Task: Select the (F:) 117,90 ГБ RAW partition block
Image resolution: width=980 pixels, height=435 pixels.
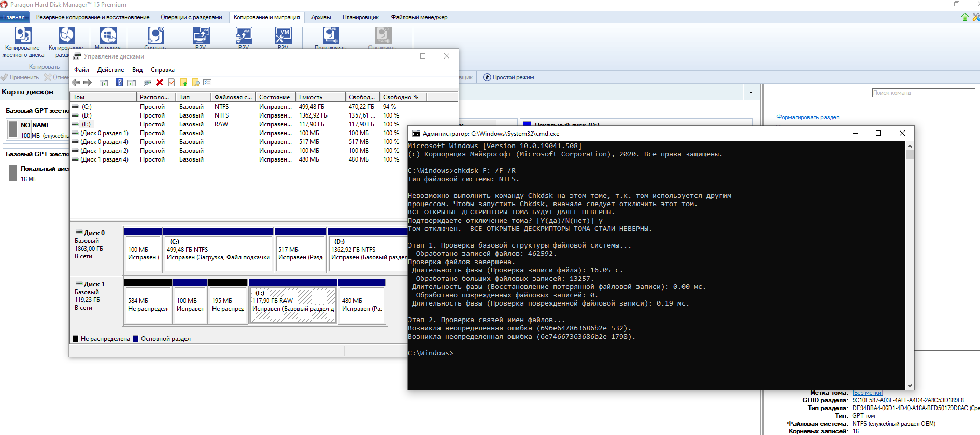Action: pos(293,301)
